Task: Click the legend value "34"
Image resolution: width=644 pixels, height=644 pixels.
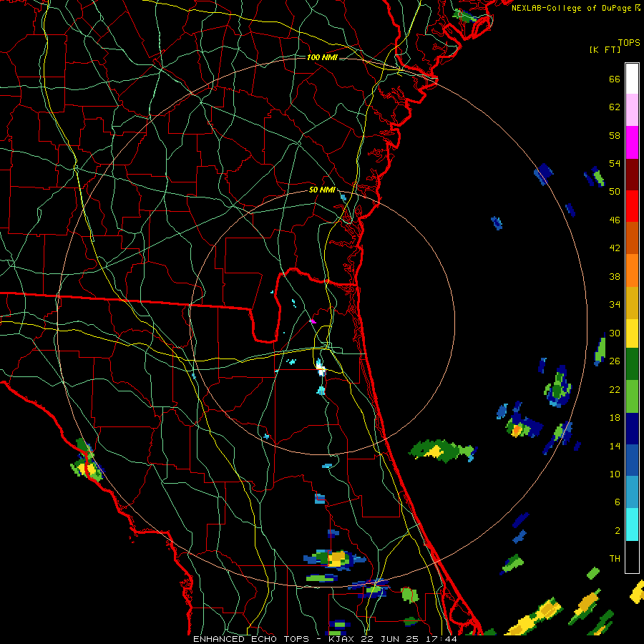Action: (x=615, y=304)
